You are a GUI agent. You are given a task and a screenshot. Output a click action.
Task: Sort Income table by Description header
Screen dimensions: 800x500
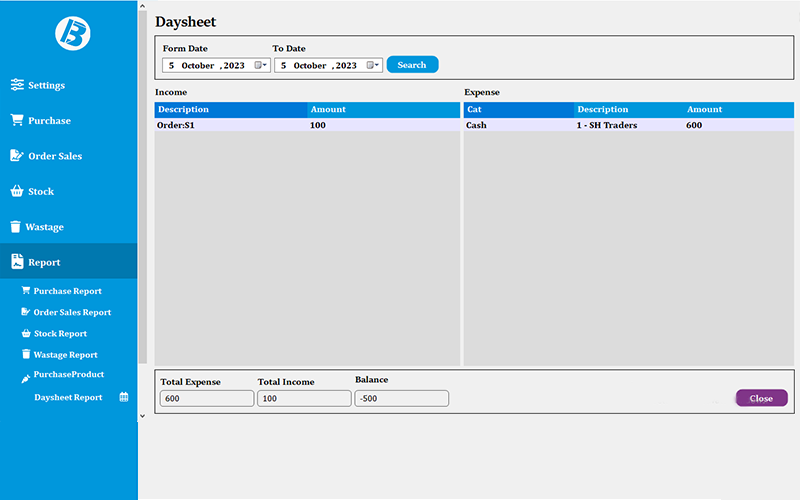coord(231,110)
